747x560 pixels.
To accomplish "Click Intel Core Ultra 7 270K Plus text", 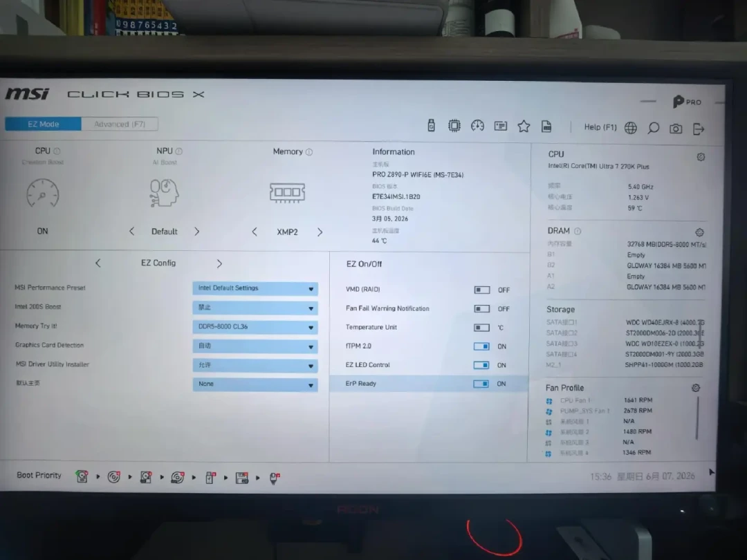I will coord(598,166).
